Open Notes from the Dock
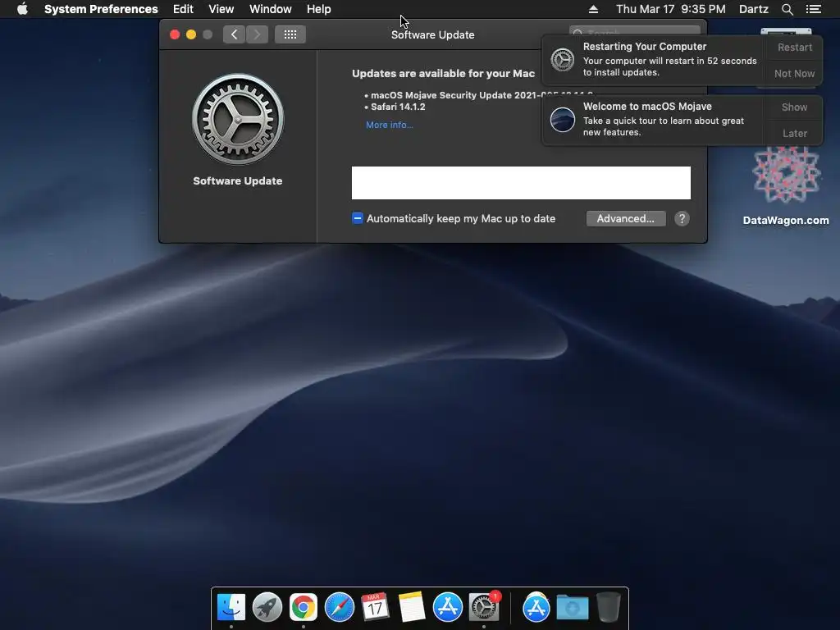840x630 pixels. click(x=412, y=608)
